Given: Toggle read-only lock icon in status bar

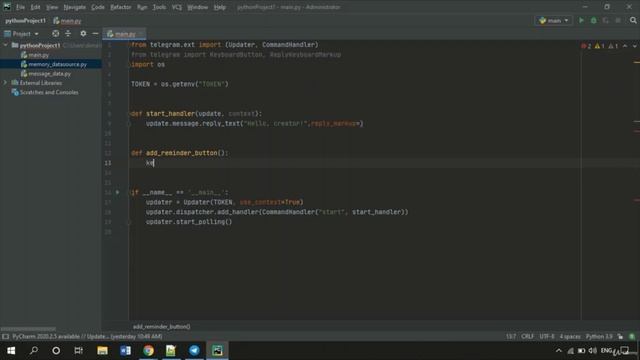Looking at the screenshot, I should pyautogui.click(x=620, y=337).
